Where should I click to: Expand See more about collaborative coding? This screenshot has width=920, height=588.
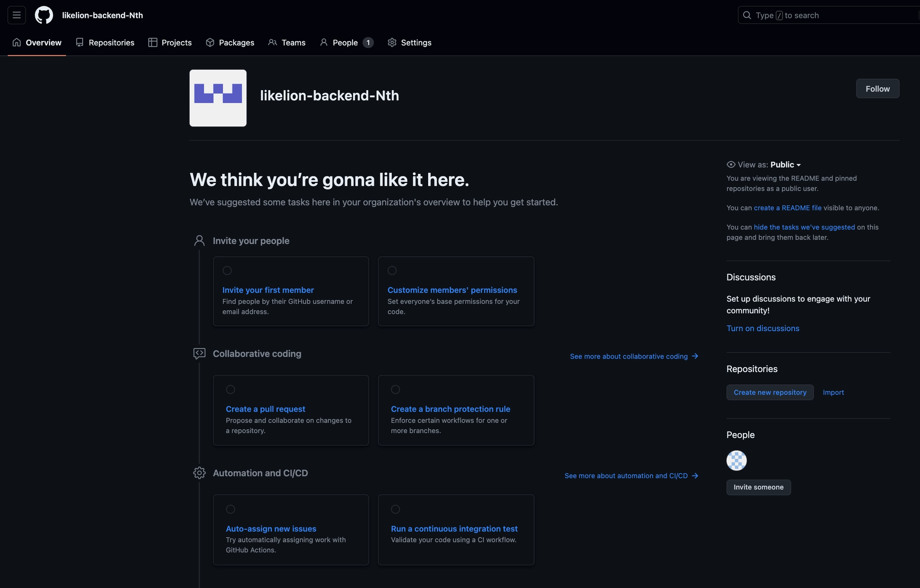pos(634,356)
